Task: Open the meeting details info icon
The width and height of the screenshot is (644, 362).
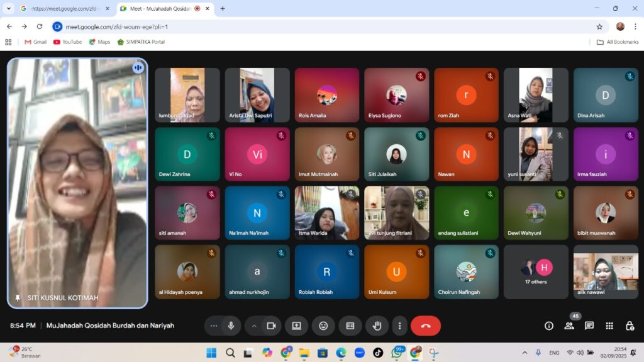Action: (x=549, y=325)
